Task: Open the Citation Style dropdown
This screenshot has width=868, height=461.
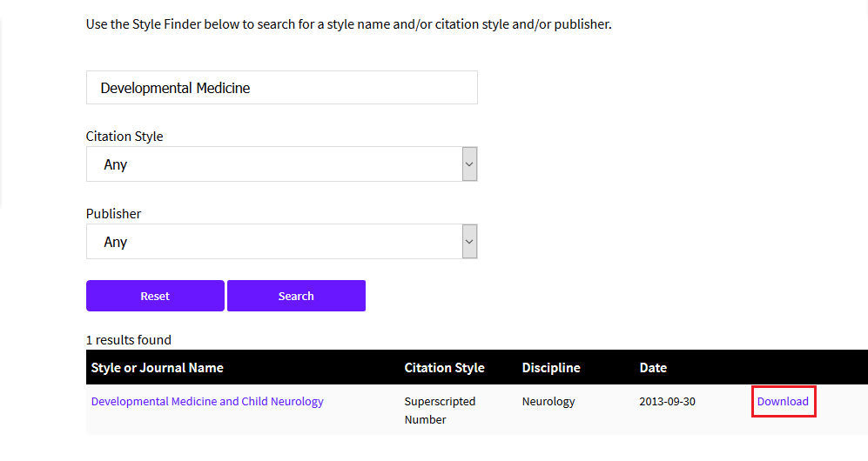Action: (282, 164)
